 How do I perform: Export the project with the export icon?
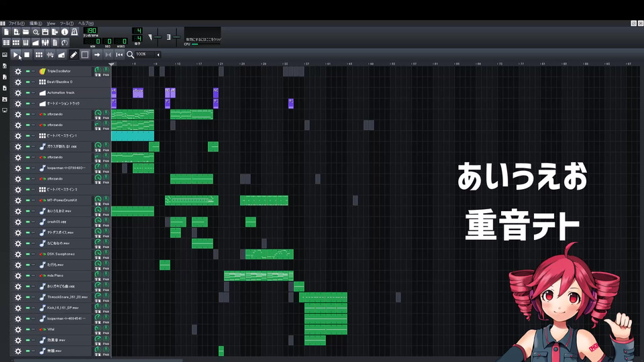point(54,32)
